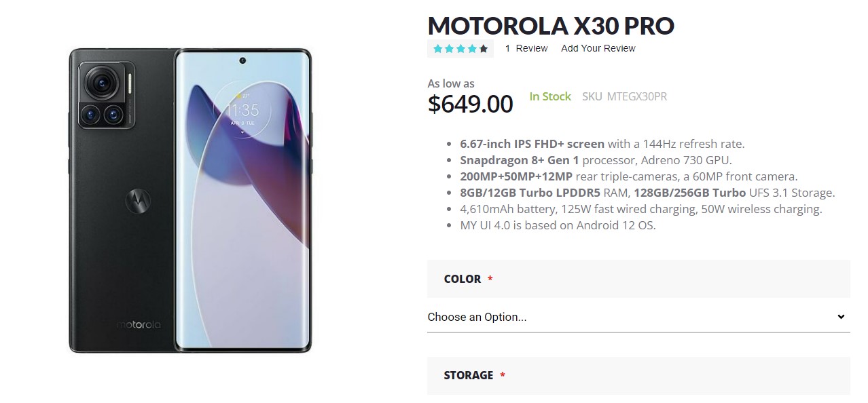Viewport: 868px width, 403px height.
Task: Click Add Your Review link
Action: pyautogui.click(x=598, y=48)
